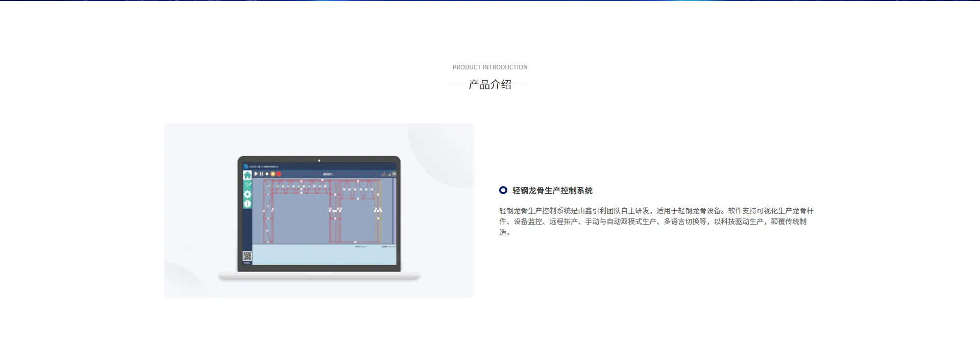Click the Stop square button in laptop mockup toolbar
Screen dimensions: 980x342
coord(267,174)
